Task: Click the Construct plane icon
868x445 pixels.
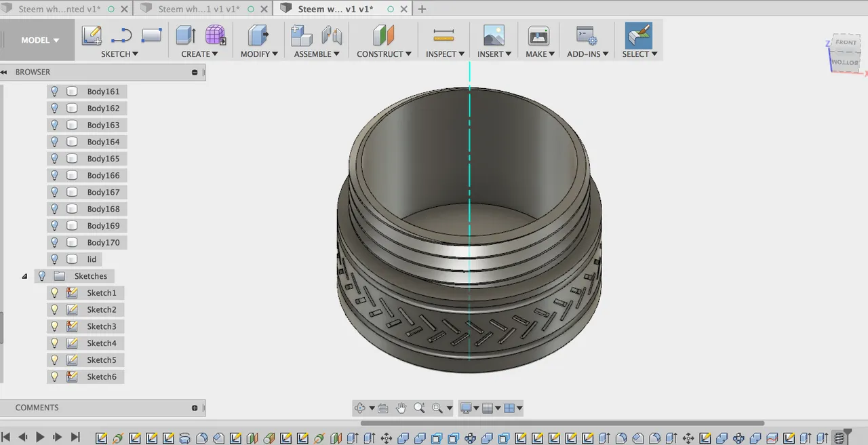Action: 384,35
